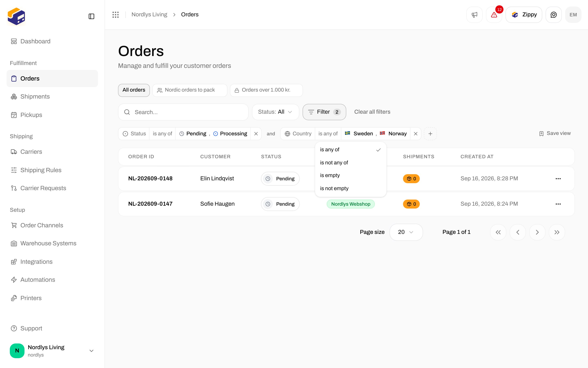
Task: Open Support in sidebar
Action: point(52,328)
